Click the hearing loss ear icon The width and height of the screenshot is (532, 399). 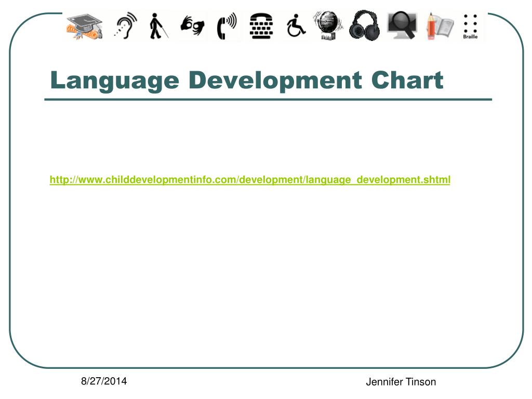[x=126, y=26]
